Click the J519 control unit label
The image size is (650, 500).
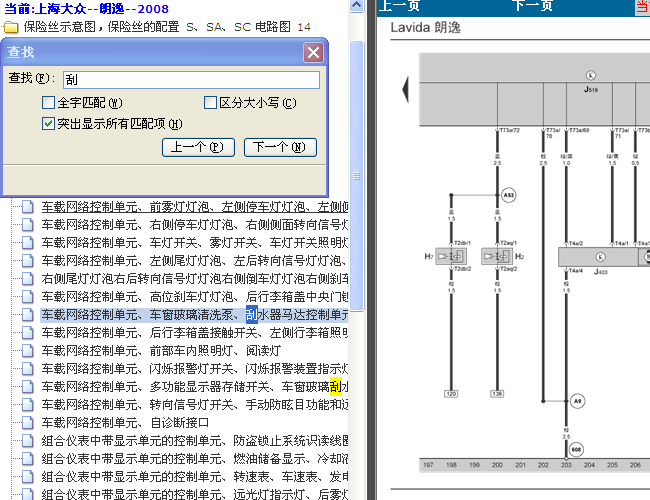tap(591, 89)
